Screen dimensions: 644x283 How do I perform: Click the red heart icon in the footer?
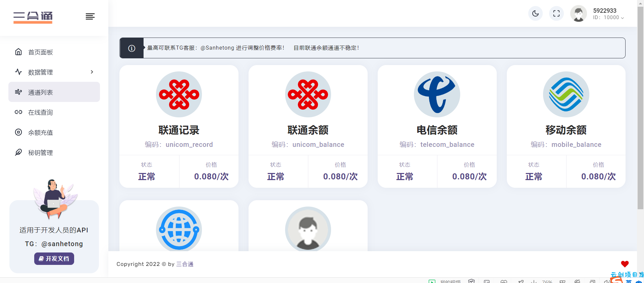(625, 264)
